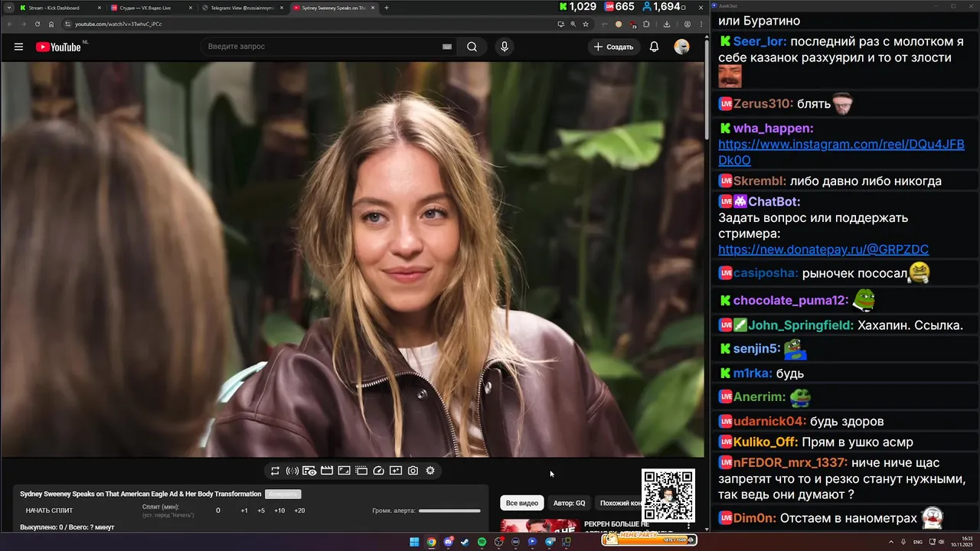
Task: Click the username chocolate_puma12 in chat
Action: tap(790, 301)
